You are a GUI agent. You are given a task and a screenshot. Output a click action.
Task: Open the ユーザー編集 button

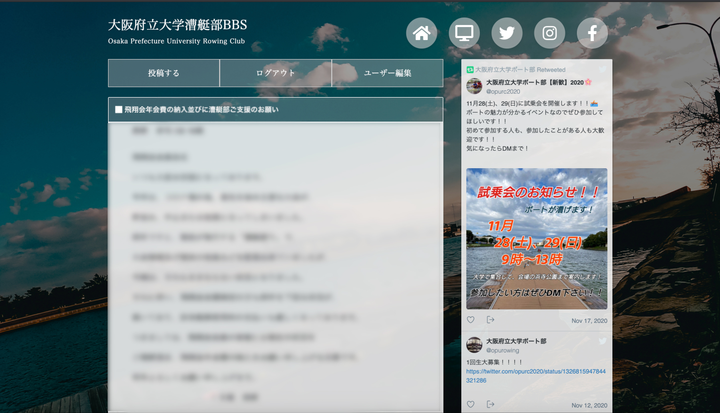[387, 73]
